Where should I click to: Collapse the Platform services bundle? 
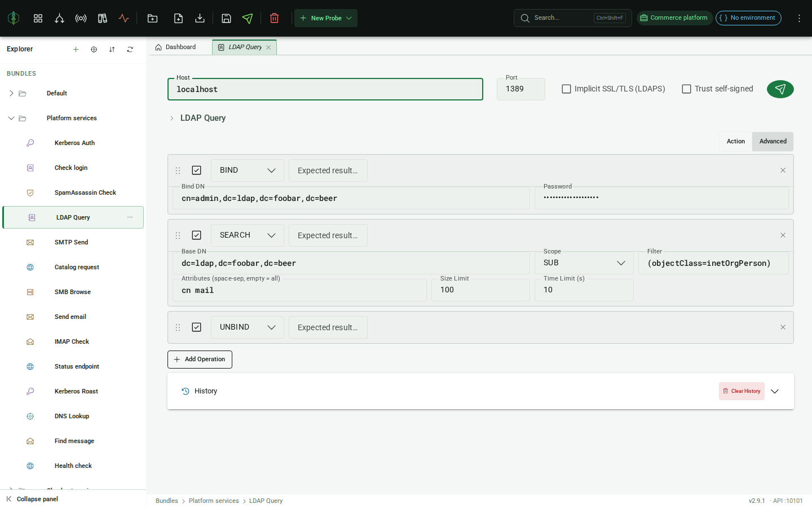11,118
